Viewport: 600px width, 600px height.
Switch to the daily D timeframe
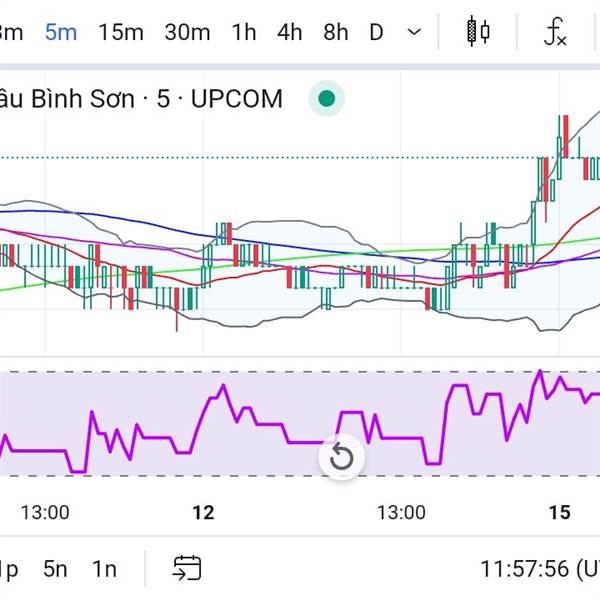pos(376,32)
